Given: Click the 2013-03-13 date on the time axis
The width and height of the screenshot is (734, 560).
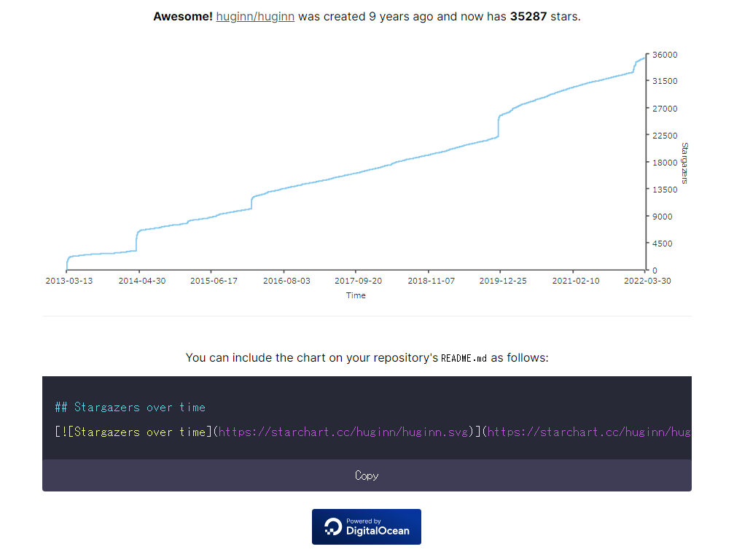Looking at the screenshot, I should tap(69, 281).
